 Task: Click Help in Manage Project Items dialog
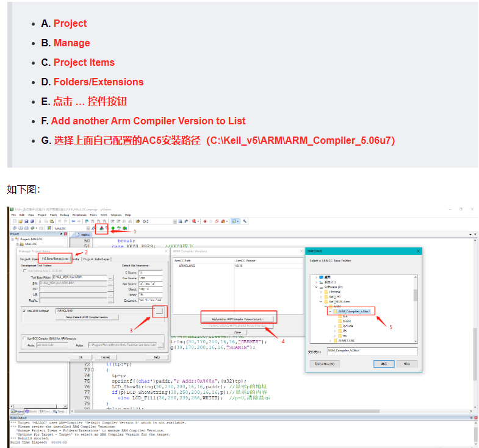click(x=157, y=357)
